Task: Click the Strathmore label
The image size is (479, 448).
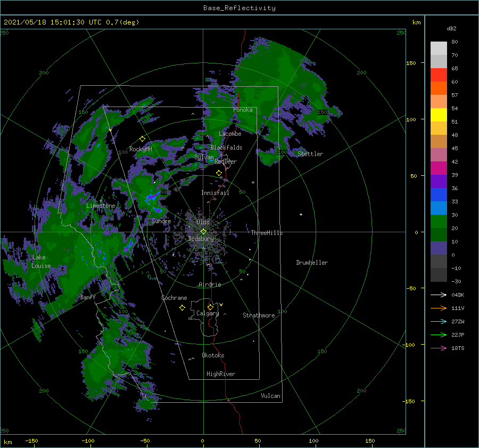Action: [259, 315]
